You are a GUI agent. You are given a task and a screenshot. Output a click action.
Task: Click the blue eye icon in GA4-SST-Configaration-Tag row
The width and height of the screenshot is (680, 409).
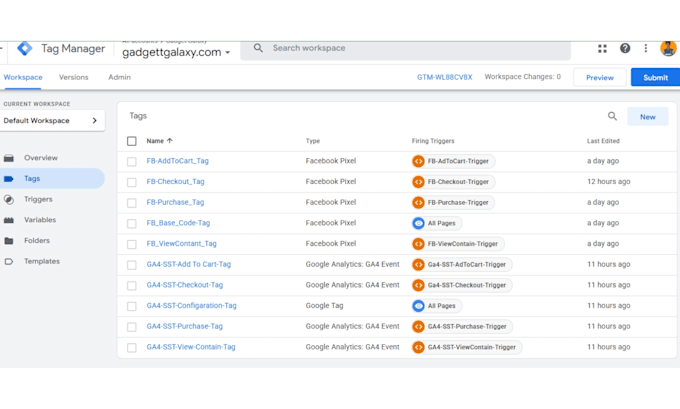click(x=418, y=306)
